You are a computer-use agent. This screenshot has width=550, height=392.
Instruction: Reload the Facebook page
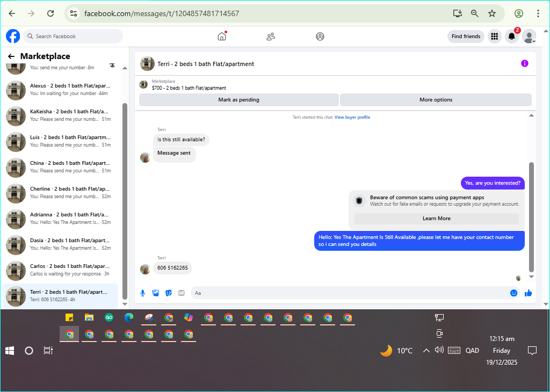50,13
